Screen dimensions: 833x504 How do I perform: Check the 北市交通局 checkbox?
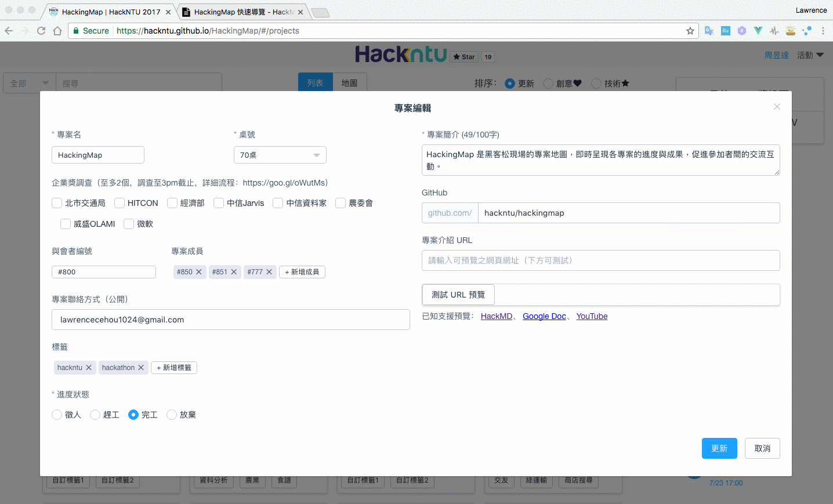pyautogui.click(x=57, y=203)
